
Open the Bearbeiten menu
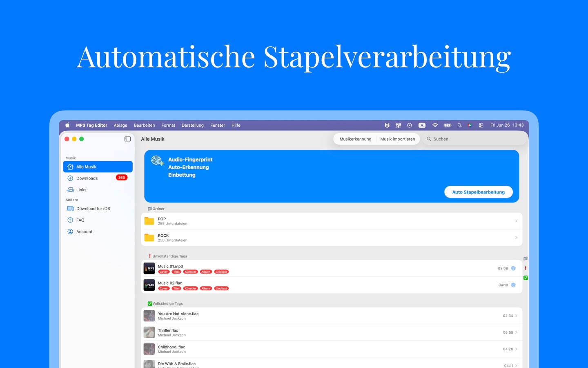(x=145, y=125)
